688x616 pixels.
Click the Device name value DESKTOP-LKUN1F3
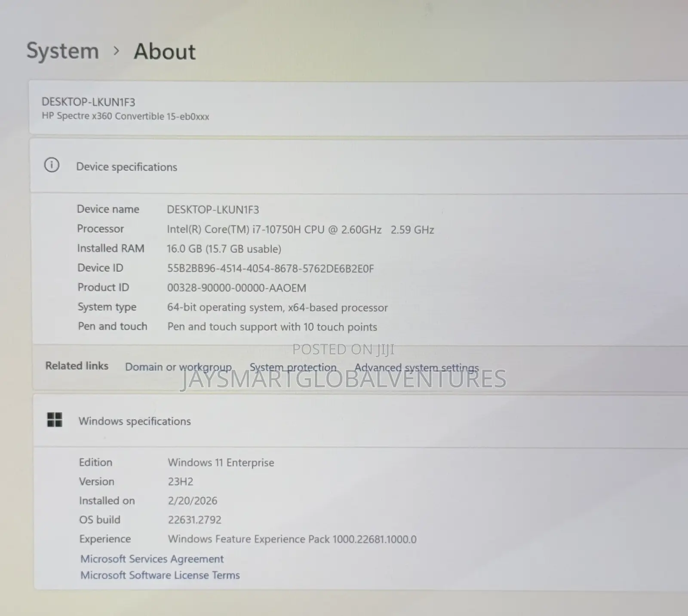(x=213, y=210)
